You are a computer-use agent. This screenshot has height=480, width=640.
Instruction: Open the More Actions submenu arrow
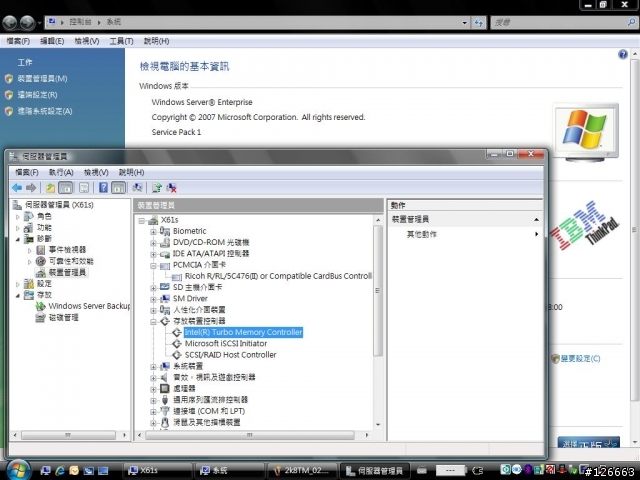click(x=536, y=234)
